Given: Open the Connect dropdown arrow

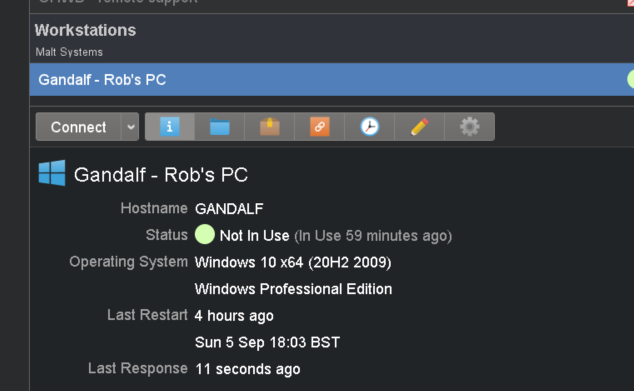Looking at the screenshot, I should 130,127.
